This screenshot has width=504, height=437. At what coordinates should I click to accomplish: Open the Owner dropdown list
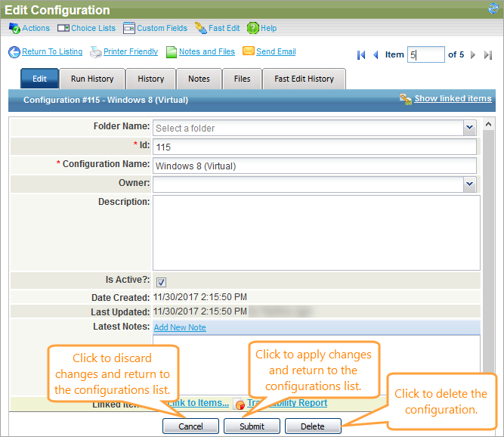469,184
